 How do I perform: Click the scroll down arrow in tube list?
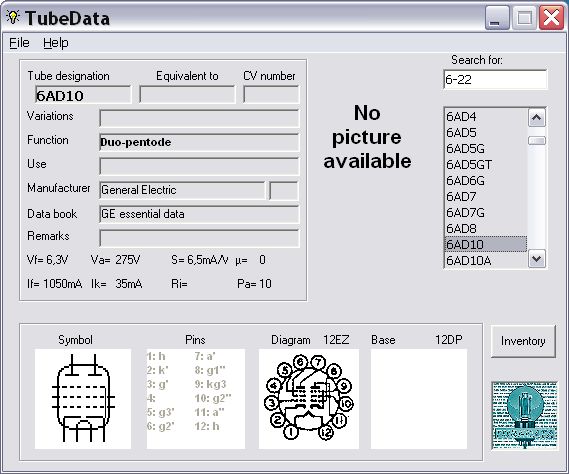click(537, 259)
